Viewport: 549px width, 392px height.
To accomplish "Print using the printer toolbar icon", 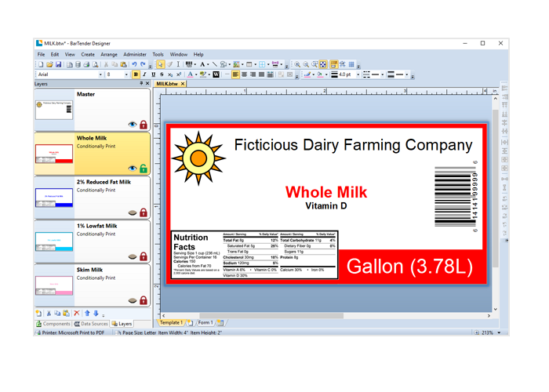I will [x=86, y=64].
